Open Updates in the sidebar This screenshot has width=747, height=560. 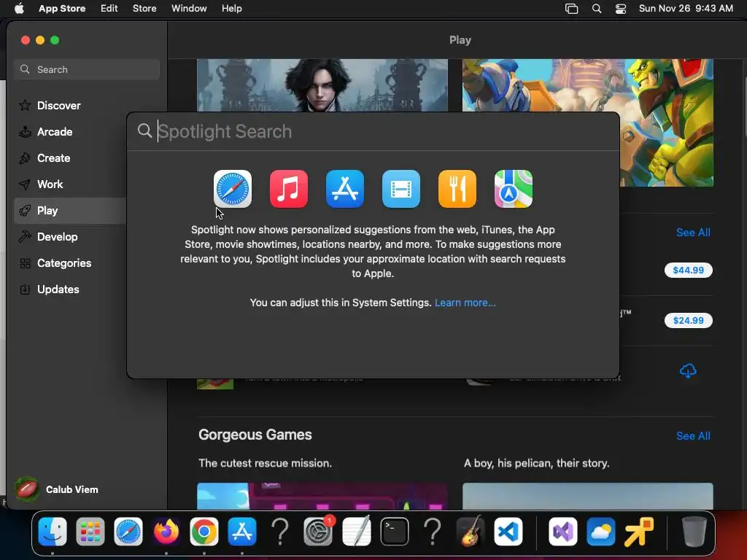[x=69, y=289]
